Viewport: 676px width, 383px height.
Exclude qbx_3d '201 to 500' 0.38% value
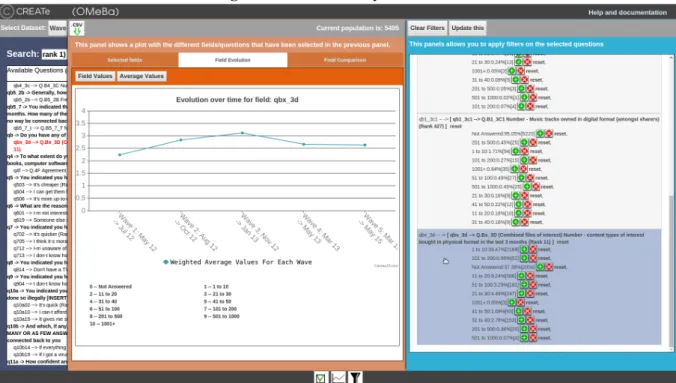click(533, 329)
